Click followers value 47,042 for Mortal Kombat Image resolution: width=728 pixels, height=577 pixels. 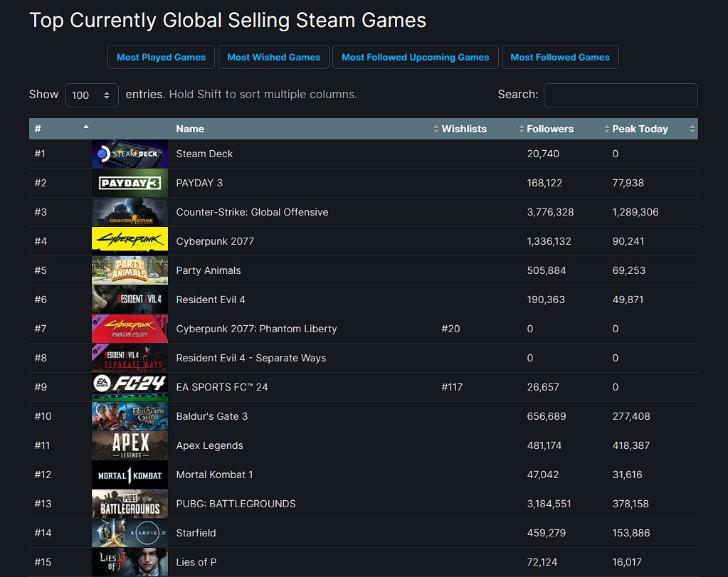(x=543, y=475)
